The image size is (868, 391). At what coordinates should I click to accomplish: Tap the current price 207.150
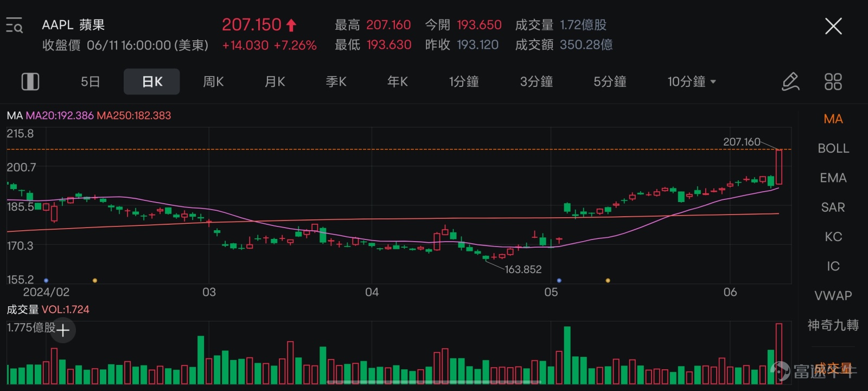(x=252, y=24)
